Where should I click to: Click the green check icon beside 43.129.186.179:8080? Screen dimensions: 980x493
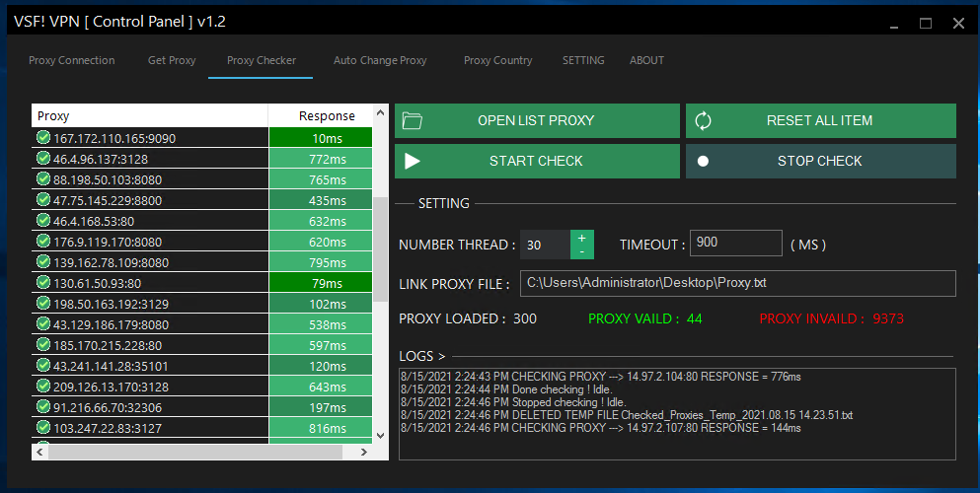point(43,323)
